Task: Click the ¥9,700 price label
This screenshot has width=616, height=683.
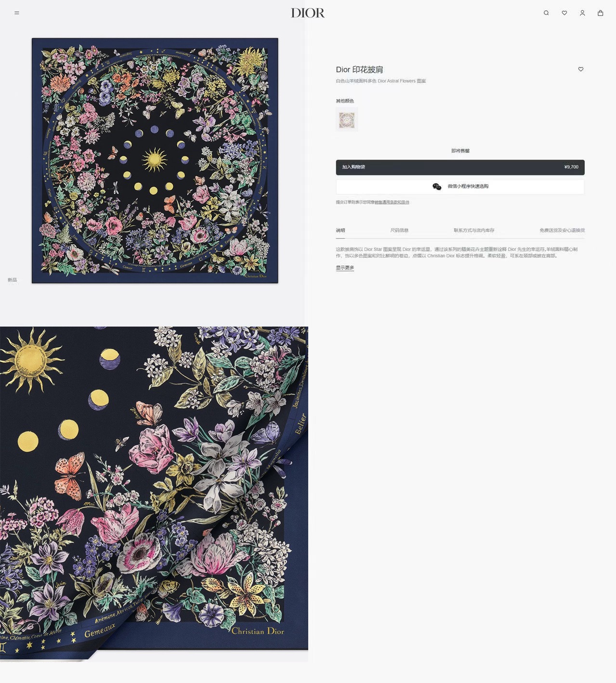Action: tap(571, 167)
